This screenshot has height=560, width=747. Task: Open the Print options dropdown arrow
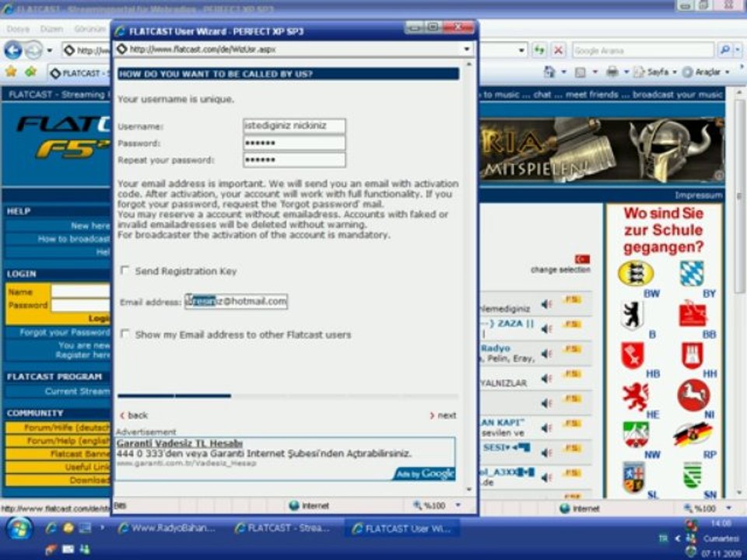click(626, 72)
